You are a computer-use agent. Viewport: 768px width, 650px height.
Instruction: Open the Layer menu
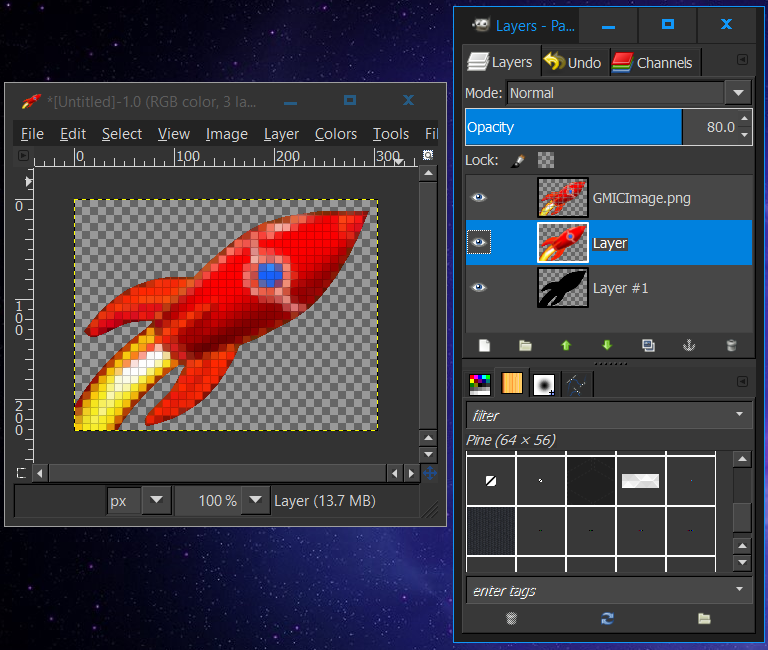point(281,134)
